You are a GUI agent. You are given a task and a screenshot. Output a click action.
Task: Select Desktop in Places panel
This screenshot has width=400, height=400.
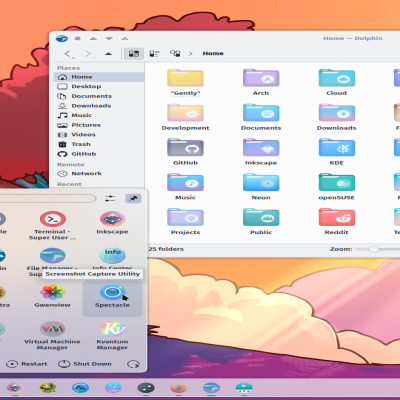pyautogui.click(x=99, y=86)
